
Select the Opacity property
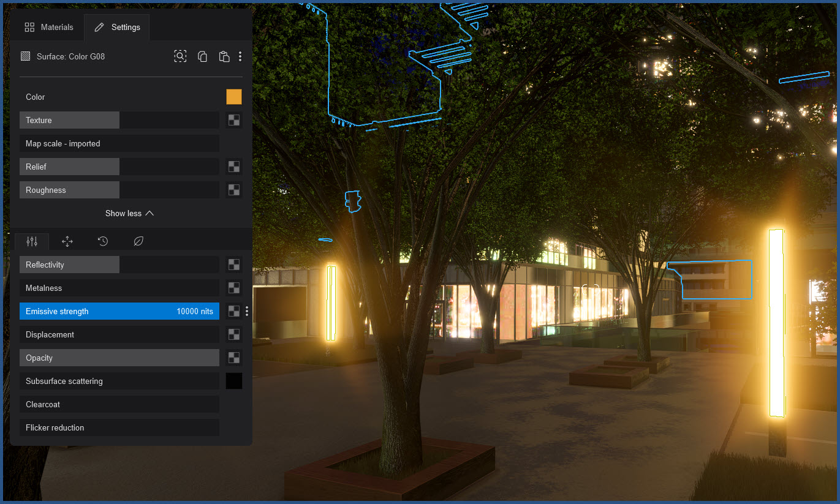point(119,358)
